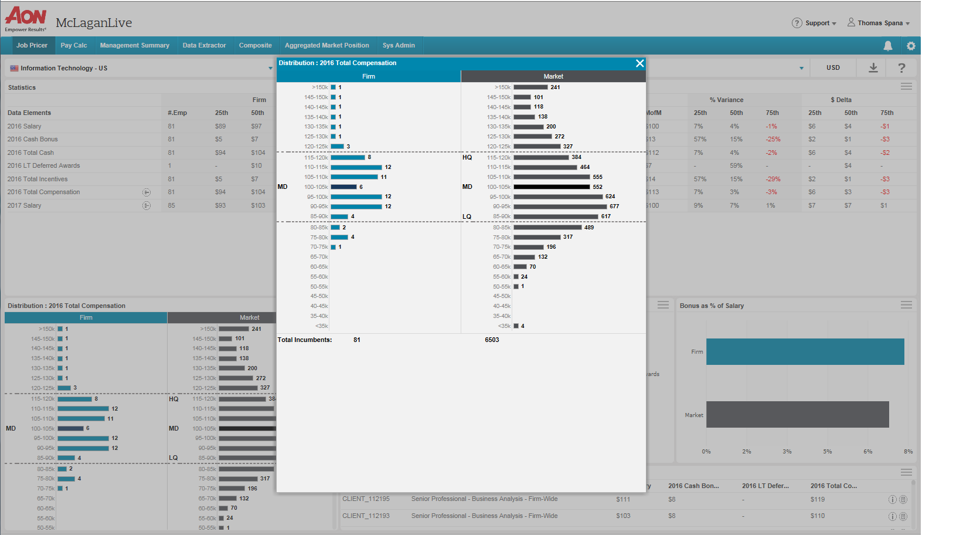
Task: Open Sys Admin tab
Action: click(x=399, y=45)
